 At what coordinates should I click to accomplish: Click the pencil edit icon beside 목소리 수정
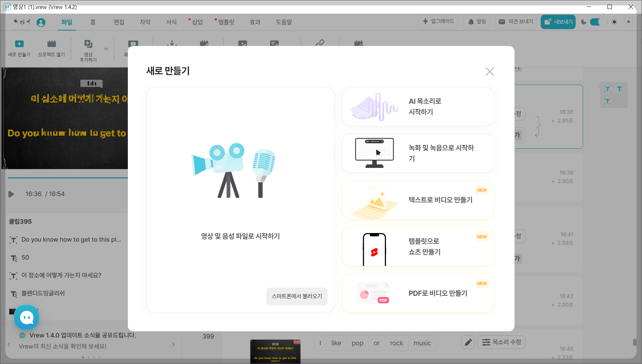[468, 342]
